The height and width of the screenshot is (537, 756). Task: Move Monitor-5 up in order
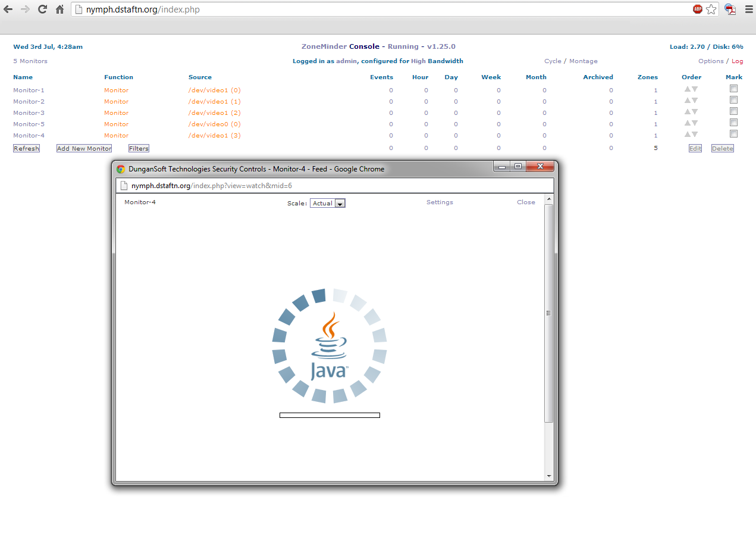(x=687, y=123)
